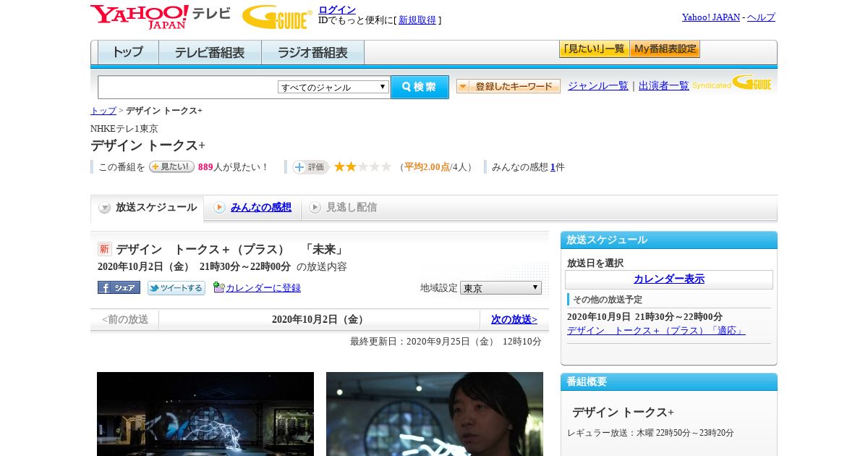
Task: Click the ツイートする Twitter button
Action: (x=176, y=287)
